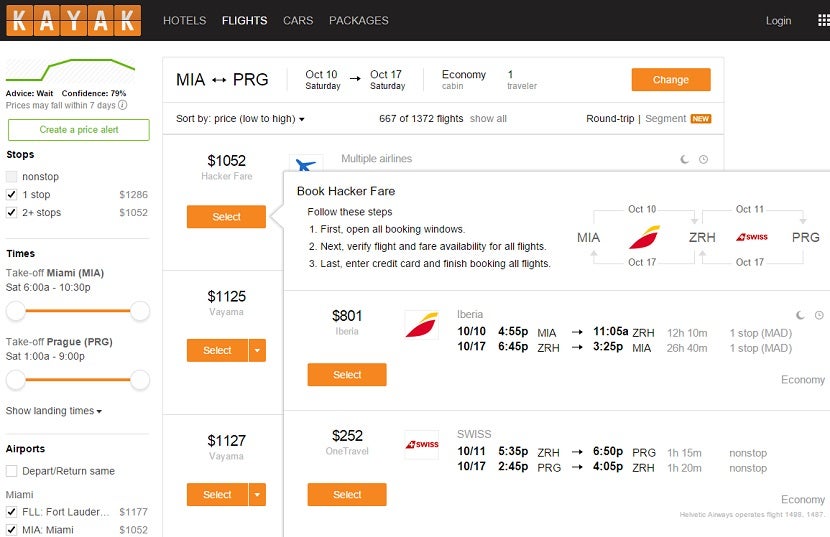Click the clock icon on Multiple airlines row
Viewport: 830px width, 537px height.
(703, 159)
